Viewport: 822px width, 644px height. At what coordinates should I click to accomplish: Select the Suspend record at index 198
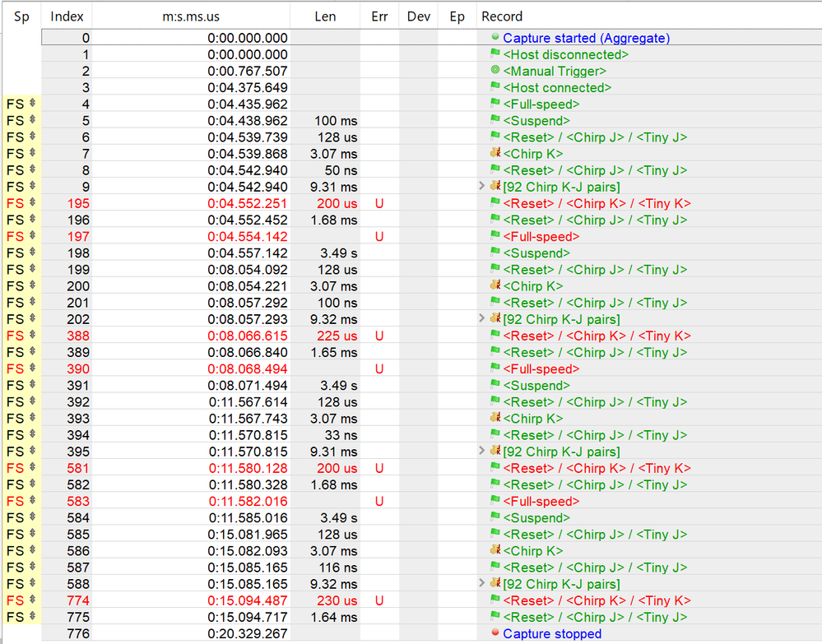[x=536, y=253]
